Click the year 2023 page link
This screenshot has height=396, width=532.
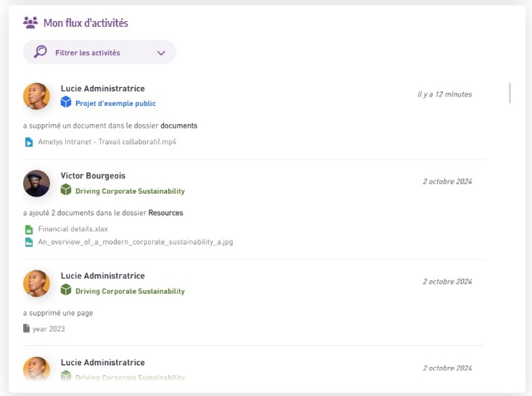coord(49,329)
